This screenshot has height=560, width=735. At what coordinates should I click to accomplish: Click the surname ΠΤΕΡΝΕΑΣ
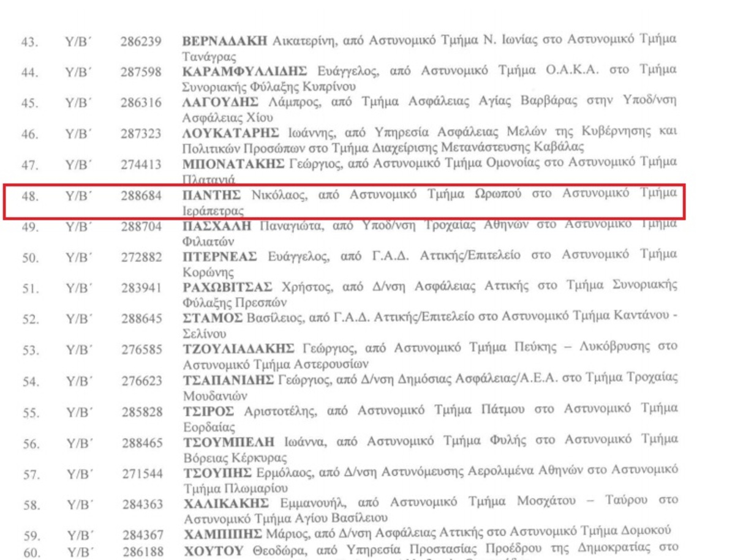click(220, 256)
